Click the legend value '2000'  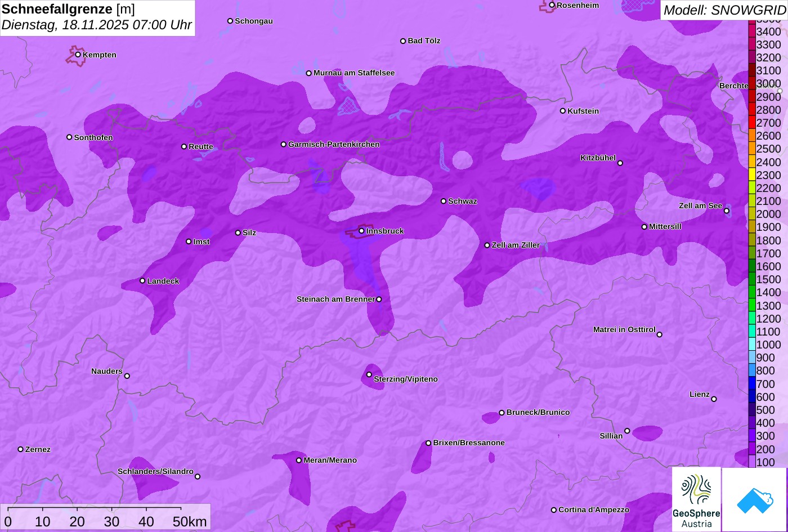point(769,214)
